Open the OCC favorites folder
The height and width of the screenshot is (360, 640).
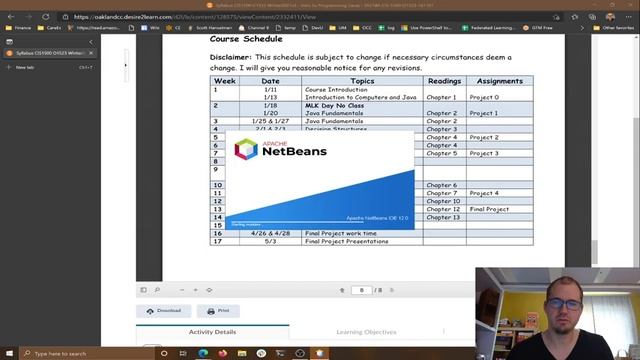pos(362,28)
